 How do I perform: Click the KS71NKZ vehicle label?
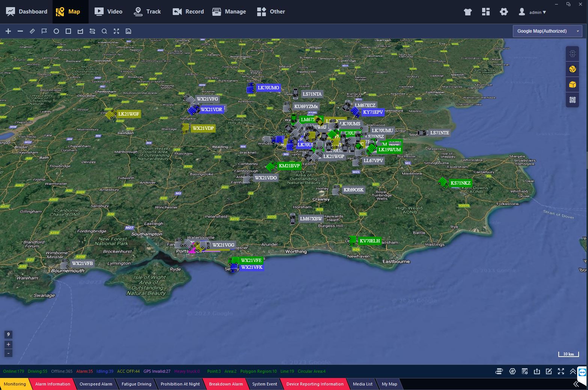click(x=460, y=183)
